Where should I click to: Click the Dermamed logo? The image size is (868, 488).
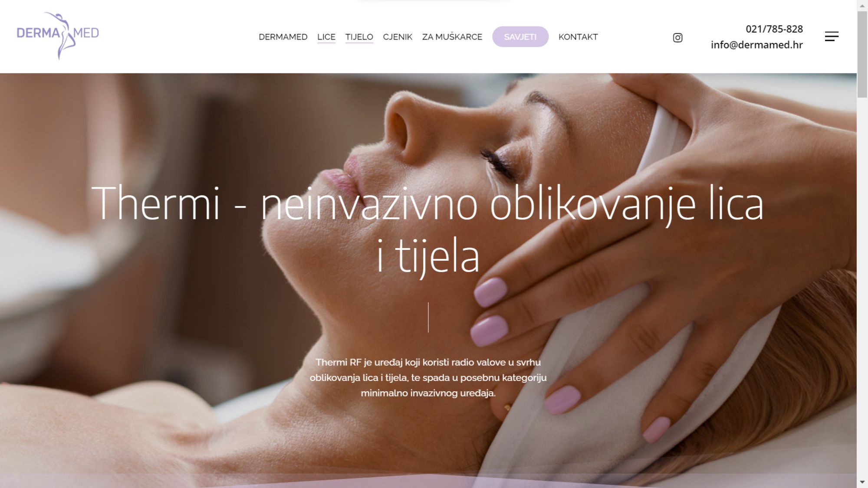pyautogui.click(x=58, y=36)
